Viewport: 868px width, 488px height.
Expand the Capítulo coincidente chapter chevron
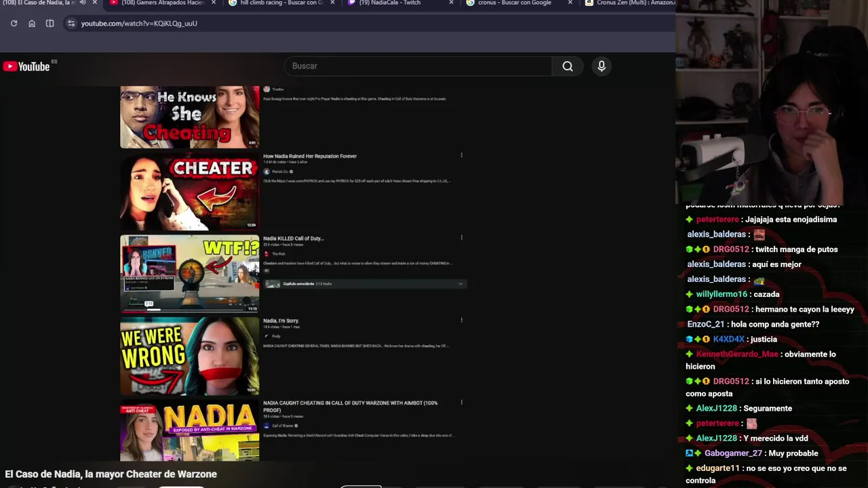click(x=460, y=284)
